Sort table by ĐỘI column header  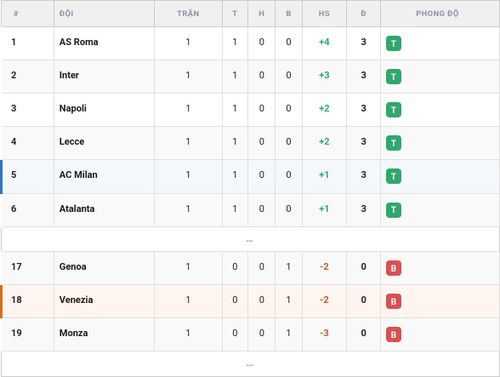(x=66, y=13)
